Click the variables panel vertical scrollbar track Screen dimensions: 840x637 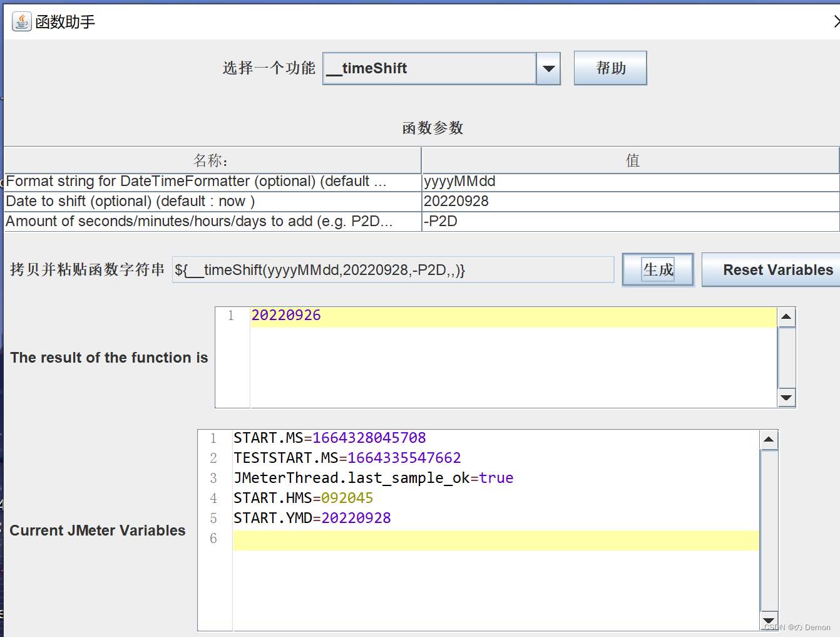click(x=769, y=530)
